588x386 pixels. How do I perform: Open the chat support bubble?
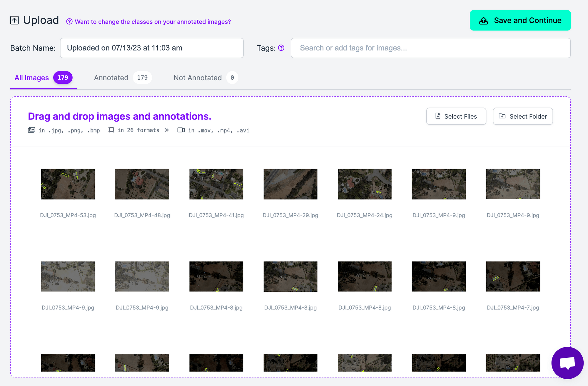tap(567, 363)
